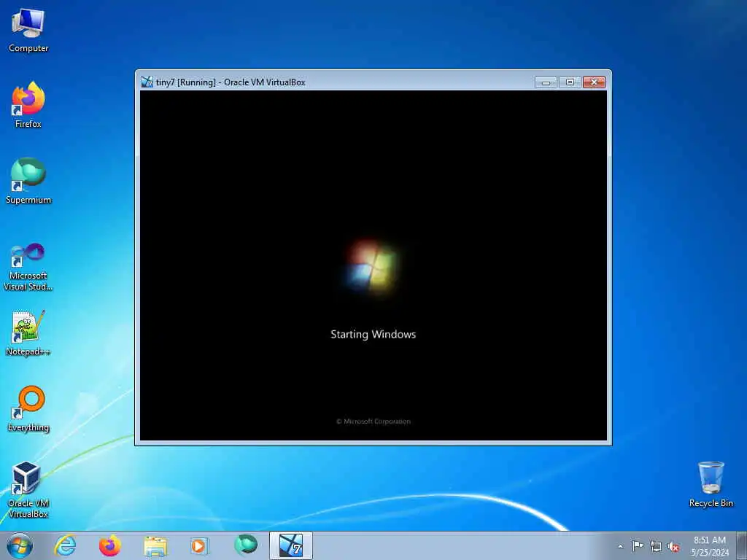Viewport: 747px width, 560px height.
Task: Open the clock showing 8:51 AM
Action: tap(710, 546)
